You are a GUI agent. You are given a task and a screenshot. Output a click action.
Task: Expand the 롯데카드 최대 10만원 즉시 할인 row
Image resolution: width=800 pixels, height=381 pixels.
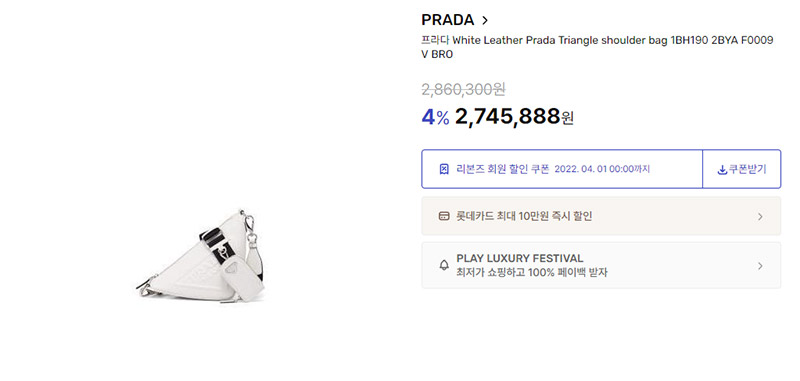point(601,216)
